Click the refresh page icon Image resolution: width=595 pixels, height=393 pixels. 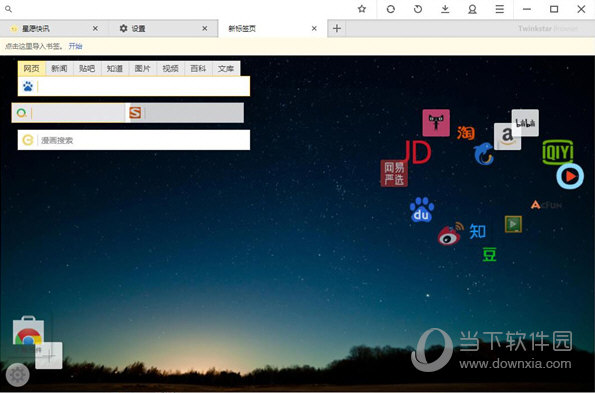click(x=390, y=9)
